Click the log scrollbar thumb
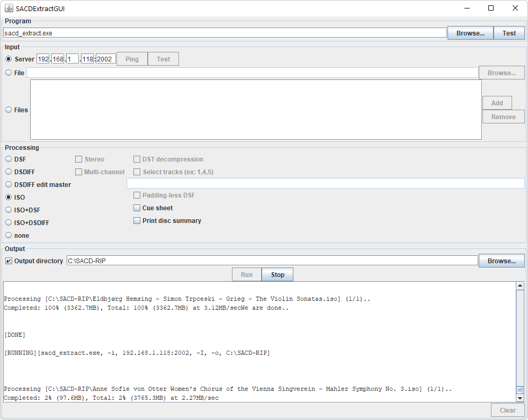 pos(520,390)
